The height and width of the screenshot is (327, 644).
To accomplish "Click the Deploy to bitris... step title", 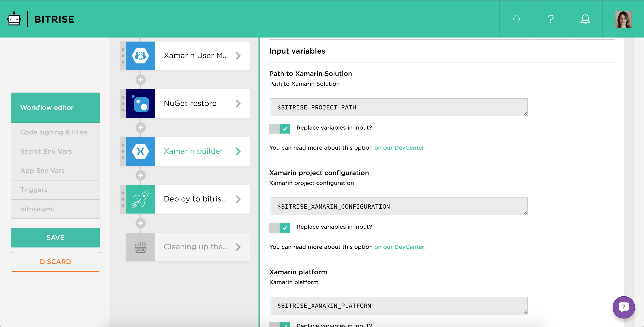I will [x=195, y=199].
